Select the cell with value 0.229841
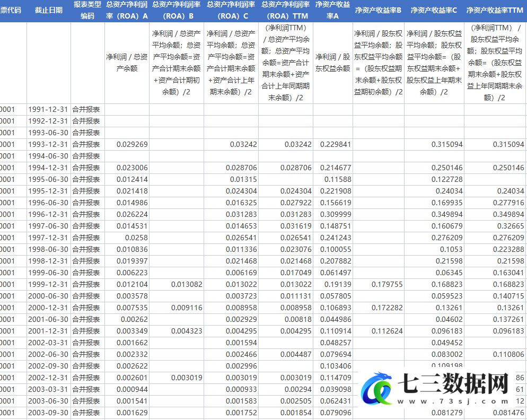This screenshot has height=420, width=527. point(333,145)
